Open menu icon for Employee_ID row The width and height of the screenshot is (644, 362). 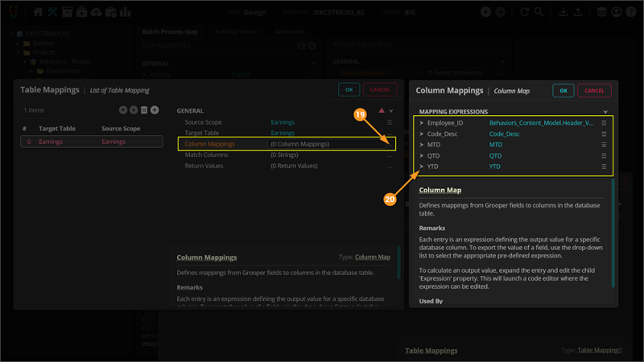604,123
